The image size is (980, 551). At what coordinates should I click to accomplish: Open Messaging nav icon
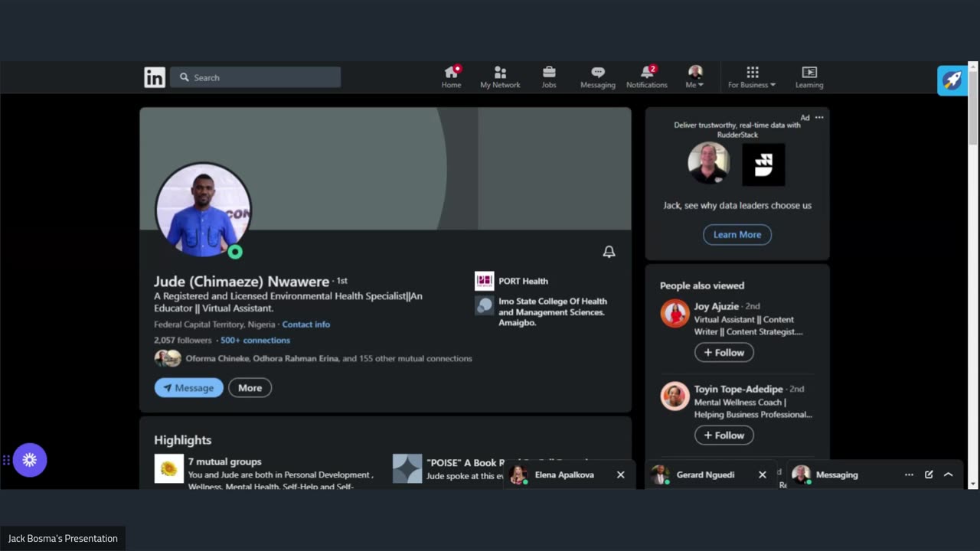[598, 77]
